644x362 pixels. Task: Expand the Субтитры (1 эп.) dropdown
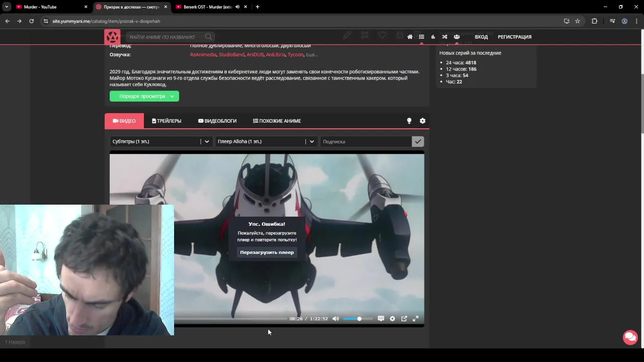160,142
